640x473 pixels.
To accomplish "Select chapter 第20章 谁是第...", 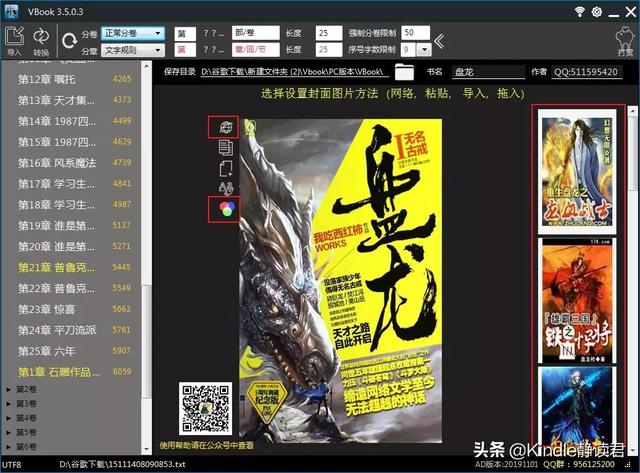I will pyautogui.click(x=73, y=246).
